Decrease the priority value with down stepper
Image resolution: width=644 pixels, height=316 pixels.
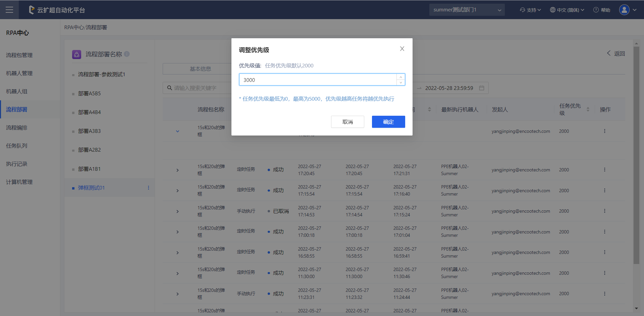pos(401,83)
